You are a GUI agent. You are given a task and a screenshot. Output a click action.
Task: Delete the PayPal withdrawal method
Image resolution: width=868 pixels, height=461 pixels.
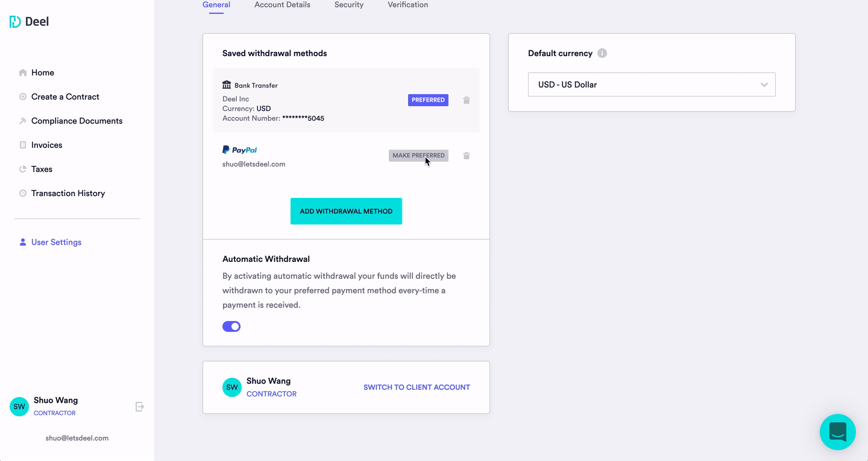(467, 156)
